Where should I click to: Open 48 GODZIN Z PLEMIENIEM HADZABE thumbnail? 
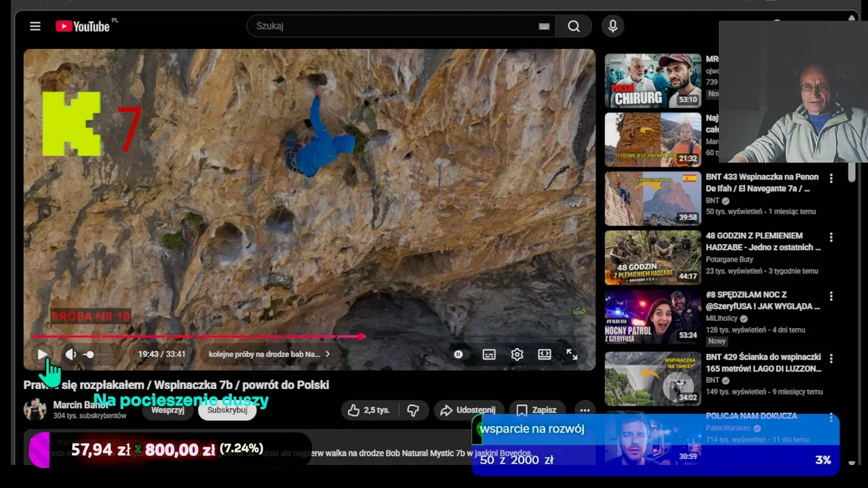[653, 258]
